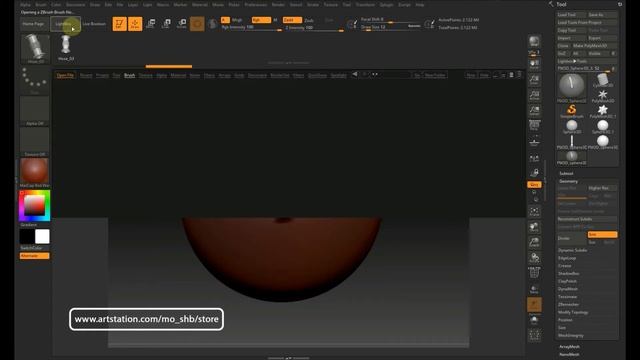Switch to the LightBox Open File tab
This screenshot has height=360, width=640.
pyautogui.click(x=65, y=76)
